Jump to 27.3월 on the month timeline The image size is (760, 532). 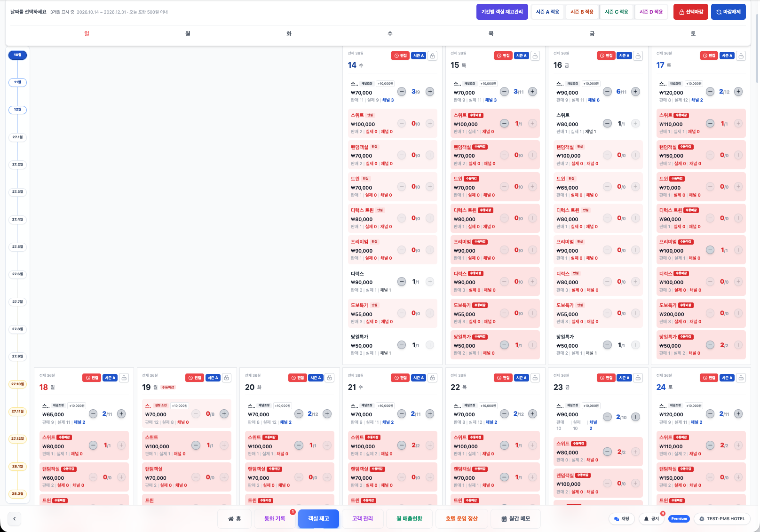pyautogui.click(x=17, y=192)
